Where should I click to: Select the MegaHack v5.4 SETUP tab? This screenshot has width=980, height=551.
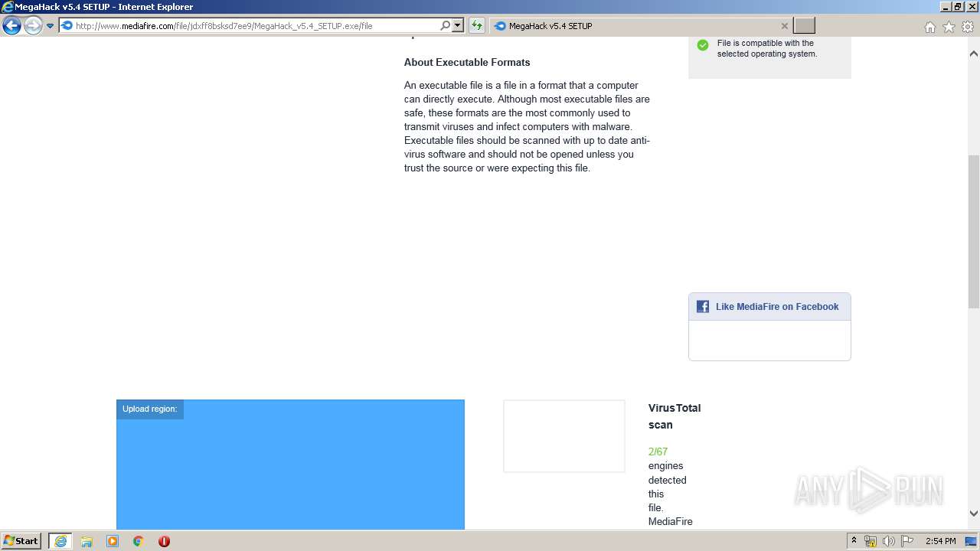(642, 26)
